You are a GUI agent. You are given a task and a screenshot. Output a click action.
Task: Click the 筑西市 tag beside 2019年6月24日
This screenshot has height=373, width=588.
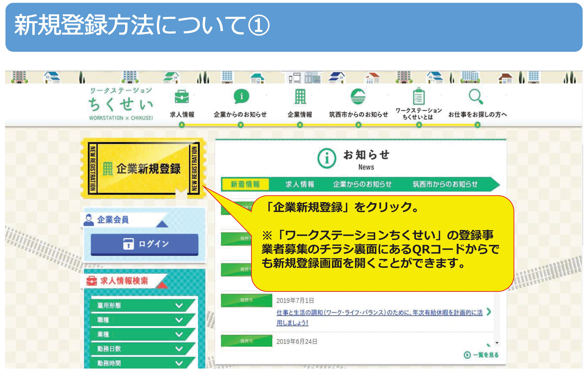point(246,341)
